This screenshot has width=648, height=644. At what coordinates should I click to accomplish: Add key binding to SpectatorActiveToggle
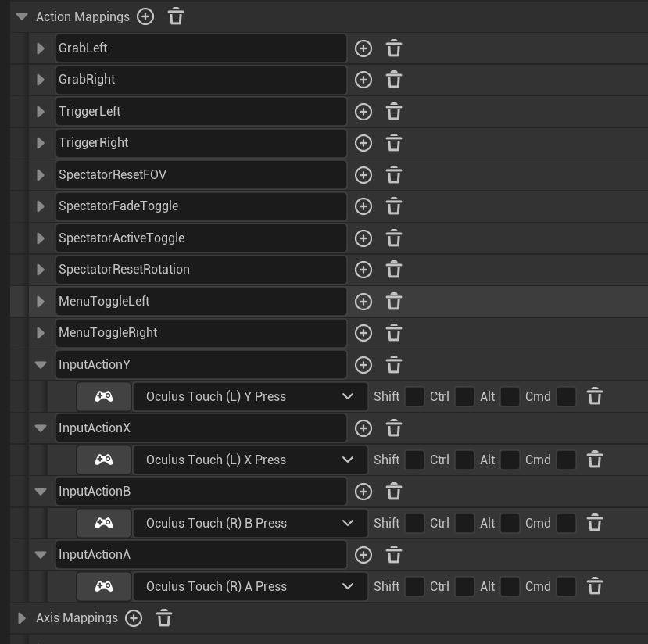click(x=363, y=238)
